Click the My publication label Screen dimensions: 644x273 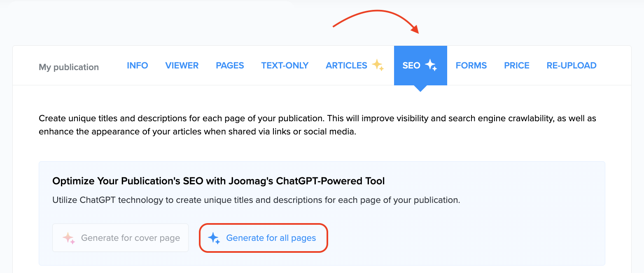[x=69, y=67]
